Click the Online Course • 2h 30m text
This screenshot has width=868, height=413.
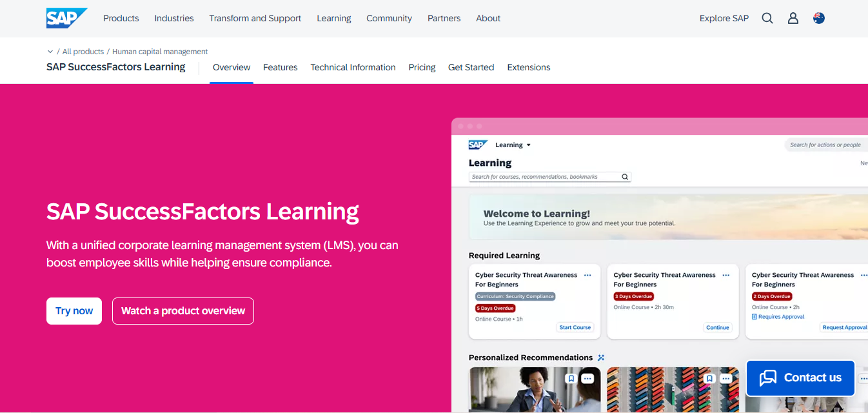(x=644, y=307)
